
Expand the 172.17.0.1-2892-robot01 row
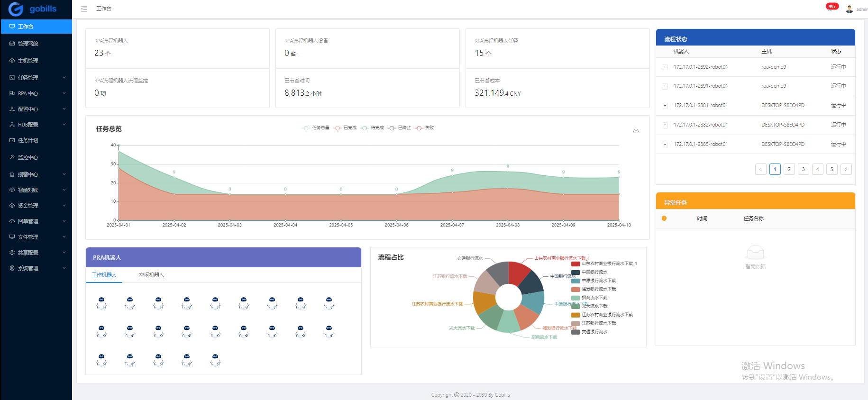[665, 67]
